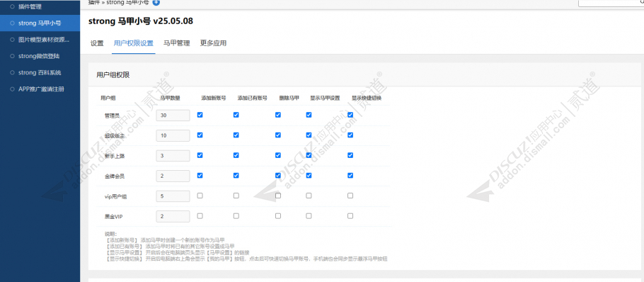Enable 添加已有账号 for 黑金VIP
Image resolution: width=644 pixels, height=282 pixels.
pyautogui.click(x=236, y=216)
